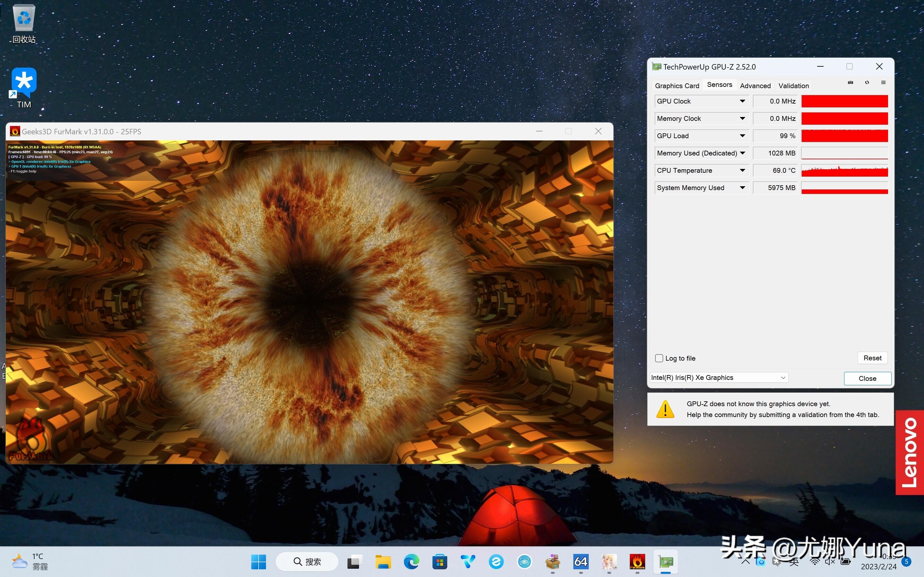Click the Close button in GPU-Z
924x577 pixels.
pyautogui.click(x=867, y=378)
